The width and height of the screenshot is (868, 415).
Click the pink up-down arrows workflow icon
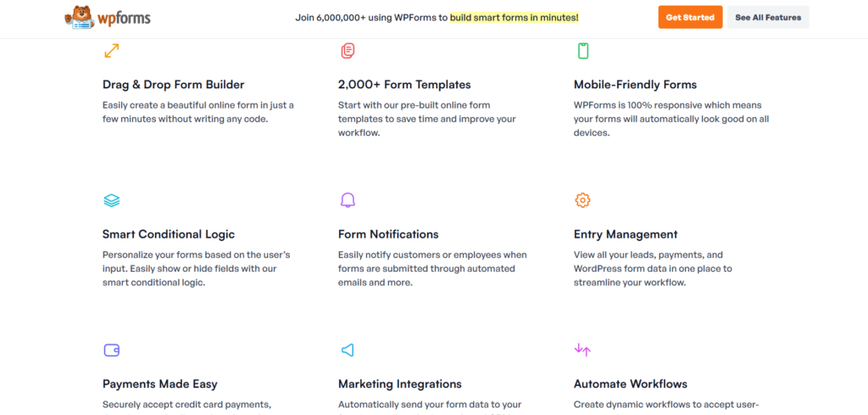(582, 350)
